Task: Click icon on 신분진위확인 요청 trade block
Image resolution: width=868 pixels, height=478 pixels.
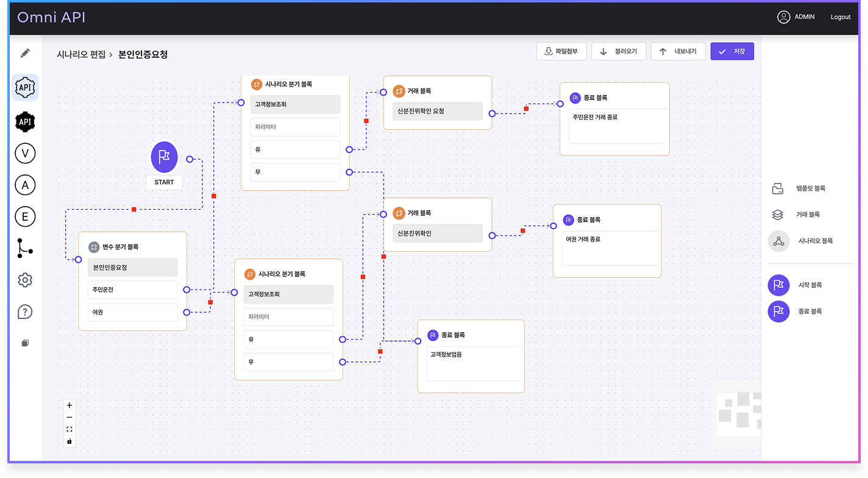Action: tap(399, 91)
